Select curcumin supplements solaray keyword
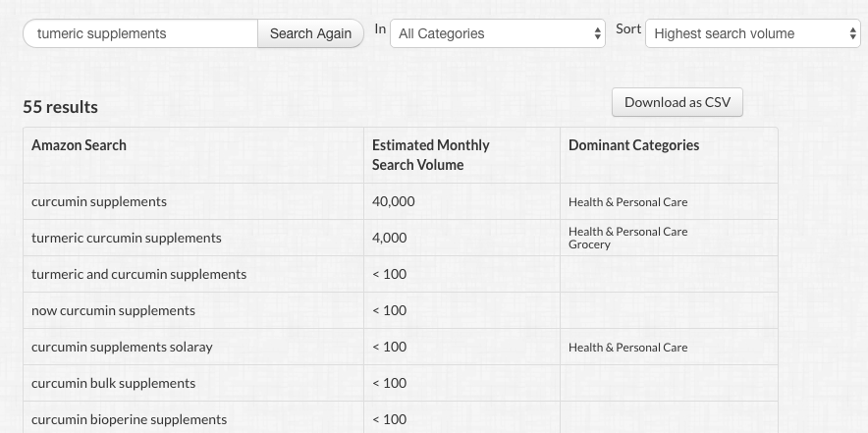Image resolution: width=868 pixels, height=433 pixels. (122, 348)
